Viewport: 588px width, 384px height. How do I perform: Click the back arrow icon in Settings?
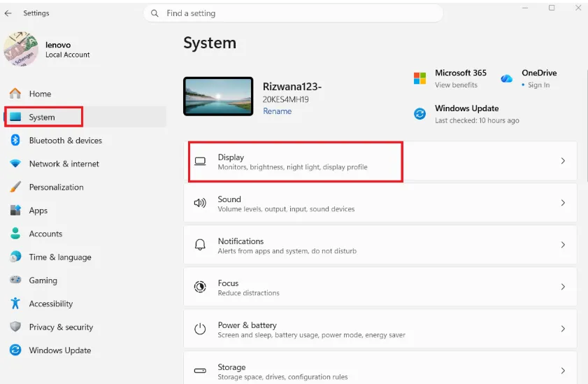(x=8, y=13)
